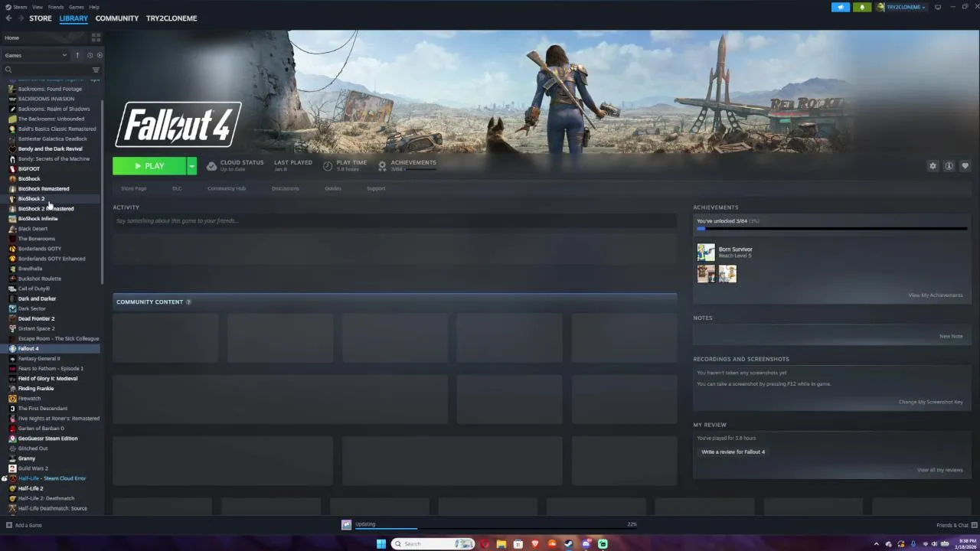Open the Games menu
980x551 pixels.
click(x=77, y=7)
